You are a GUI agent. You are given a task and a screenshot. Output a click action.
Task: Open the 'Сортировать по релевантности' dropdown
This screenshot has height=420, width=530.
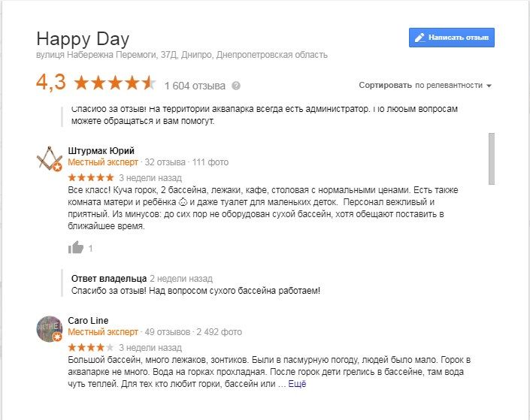coord(425,85)
